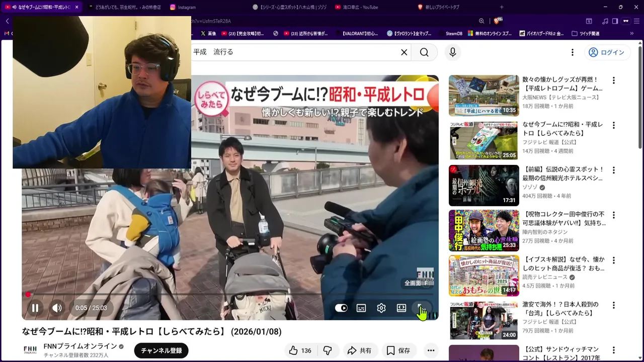Screen dimensions: 644x362
Task: Open the X 画像 bookmark
Action: [208, 34]
